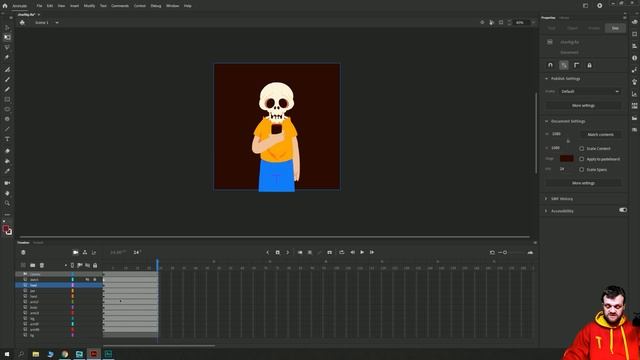The height and width of the screenshot is (360, 640).
Task: Select the Camera tool in toolbar
Action: pyautogui.click(x=7, y=183)
